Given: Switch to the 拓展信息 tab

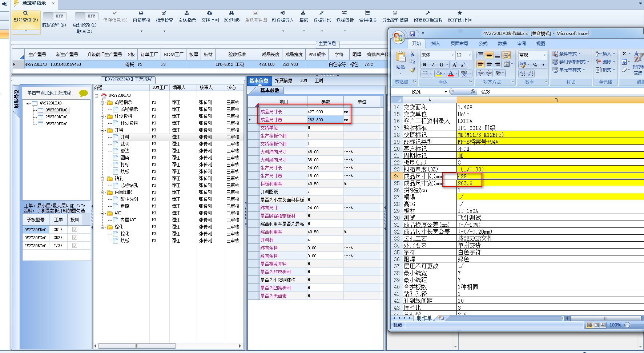Looking at the screenshot, I should (x=283, y=81).
